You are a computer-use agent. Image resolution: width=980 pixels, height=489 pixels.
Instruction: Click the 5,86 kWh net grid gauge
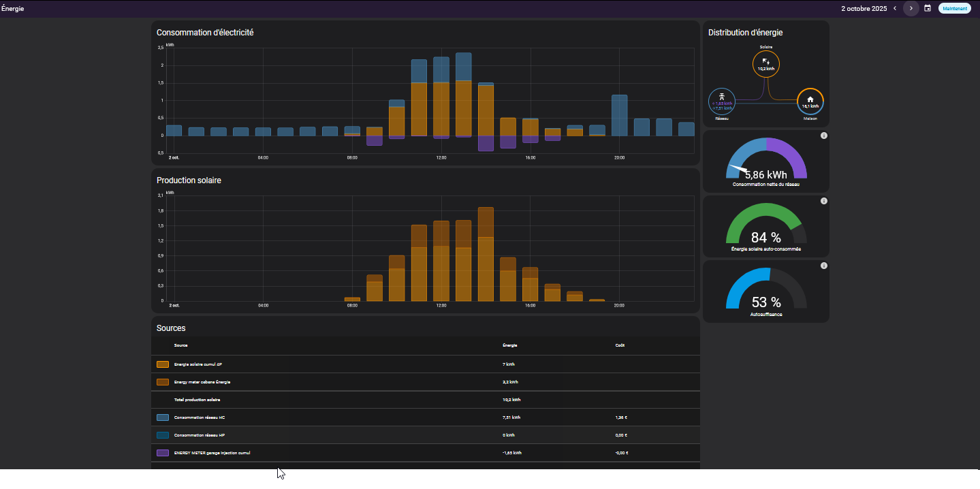tap(766, 162)
